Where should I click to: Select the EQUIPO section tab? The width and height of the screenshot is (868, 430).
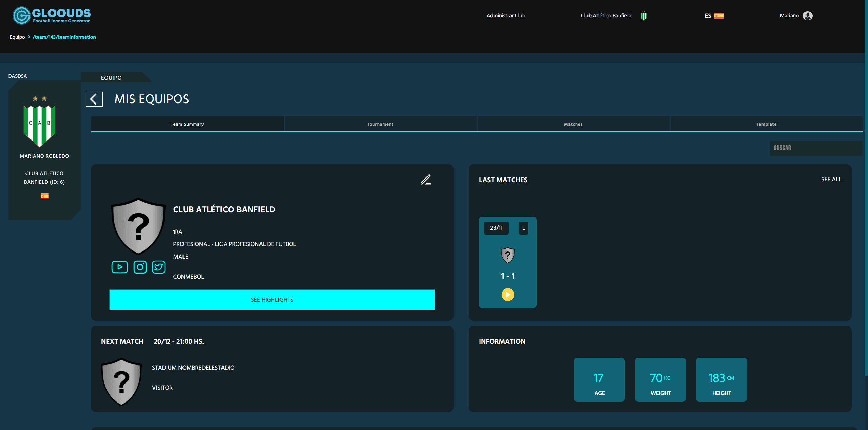click(x=111, y=78)
